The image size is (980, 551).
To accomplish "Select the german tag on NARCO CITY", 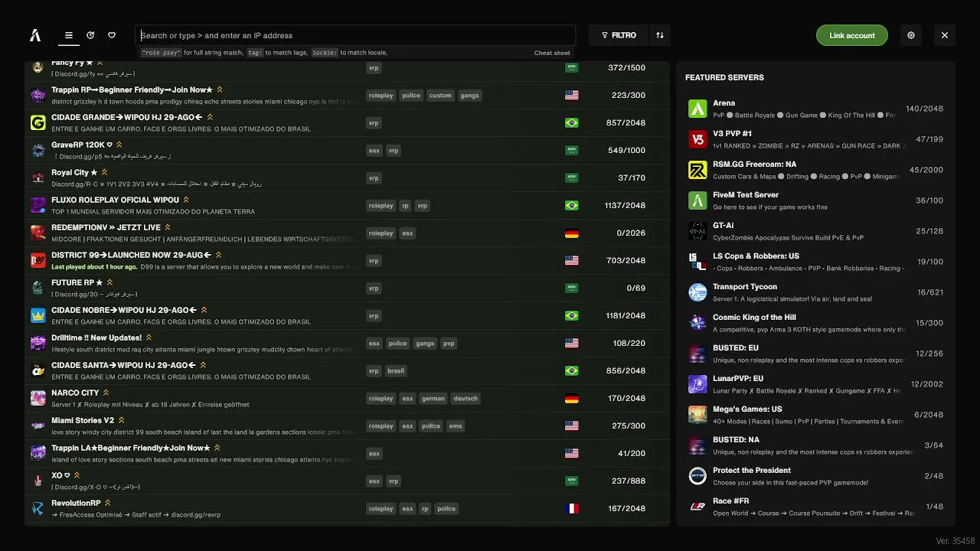I will [x=433, y=398].
